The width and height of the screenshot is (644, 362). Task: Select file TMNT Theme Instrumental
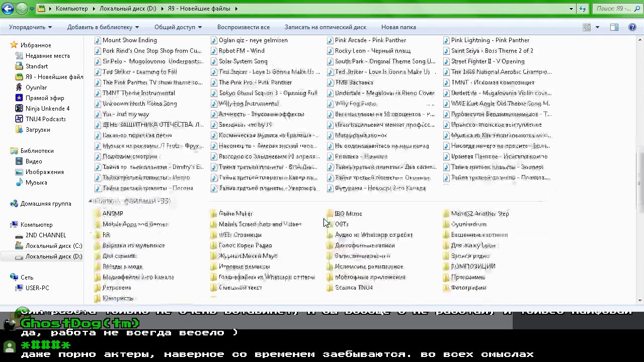click(139, 93)
